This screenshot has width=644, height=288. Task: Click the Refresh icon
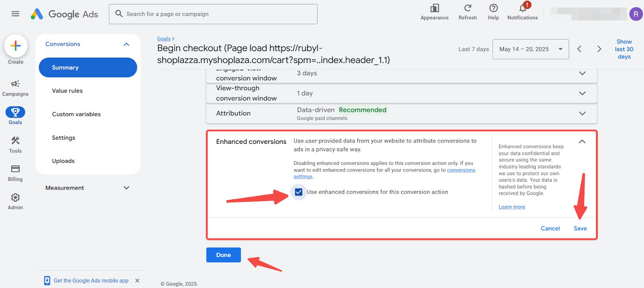click(467, 8)
